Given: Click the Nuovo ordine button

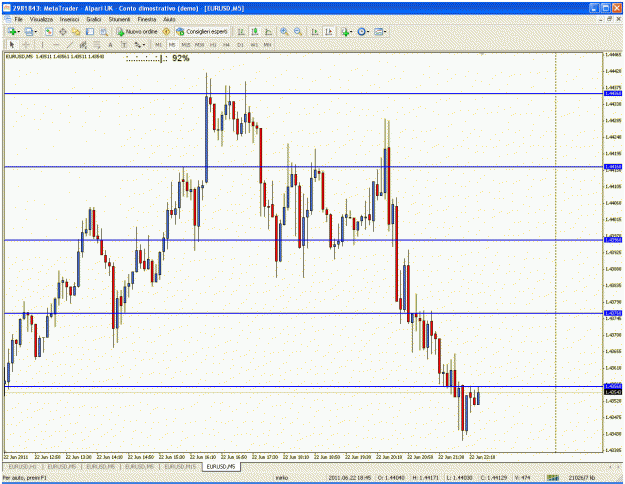Looking at the screenshot, I should tap(138, 31).
